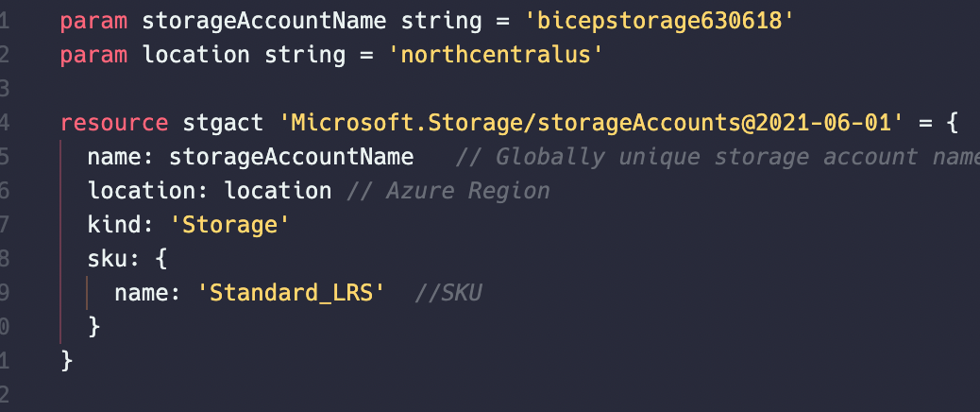
Task: Click the 'Globally unique storage account name' comment
Action: [x=718, y=157]
